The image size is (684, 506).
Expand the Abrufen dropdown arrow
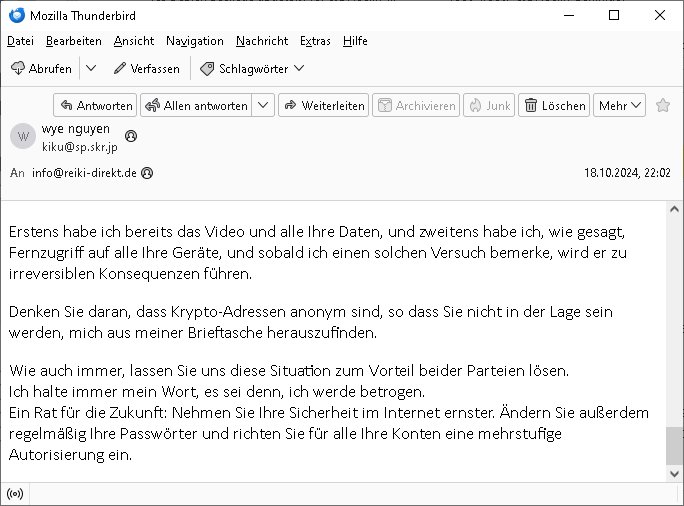[91, 68]
